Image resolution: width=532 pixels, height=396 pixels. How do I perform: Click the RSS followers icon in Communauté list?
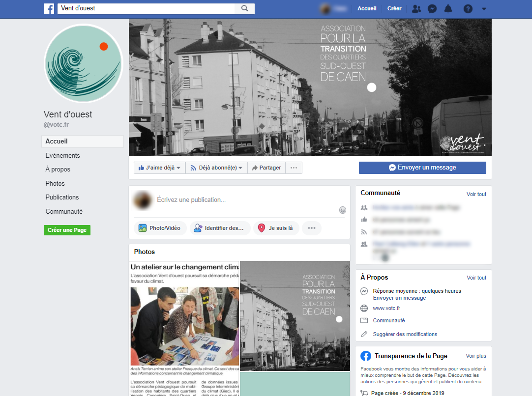click(x=364, y=232)
